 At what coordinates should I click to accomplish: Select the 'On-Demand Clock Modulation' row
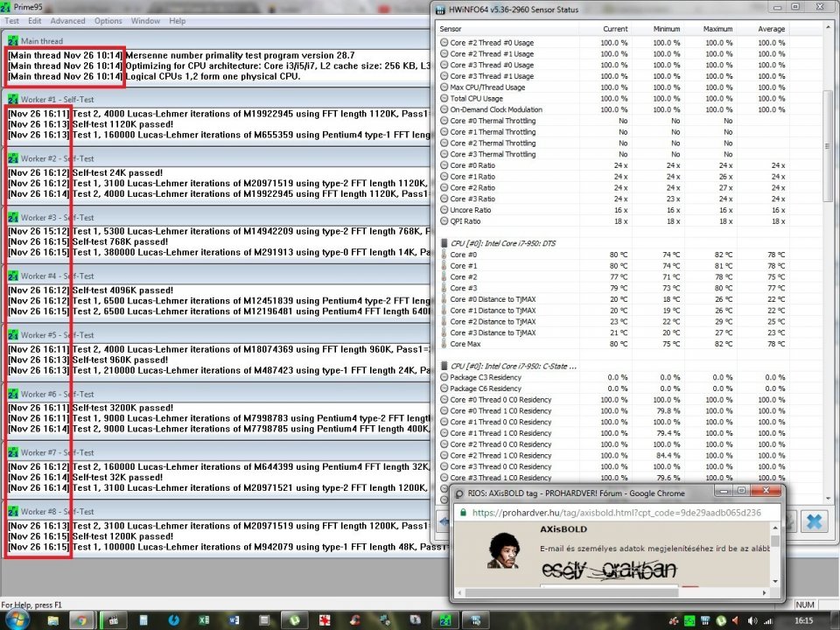point(614,109)
